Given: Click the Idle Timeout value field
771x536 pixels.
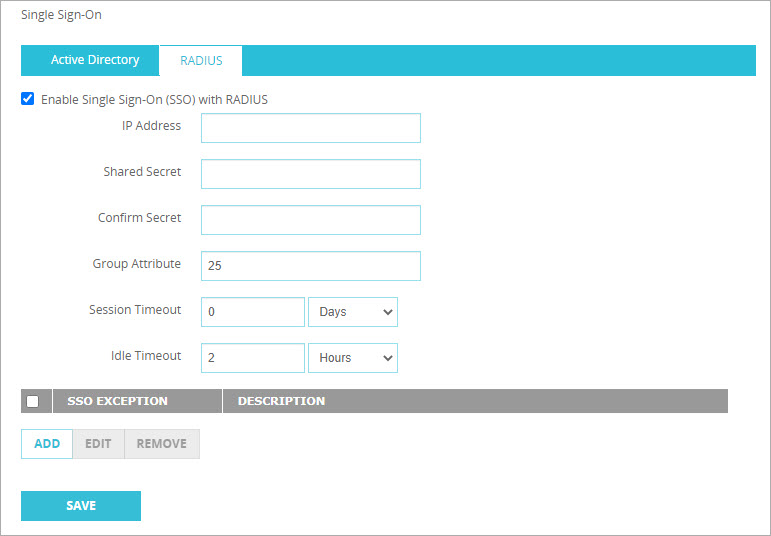Looking at the screenshot, I should point(252,358).
